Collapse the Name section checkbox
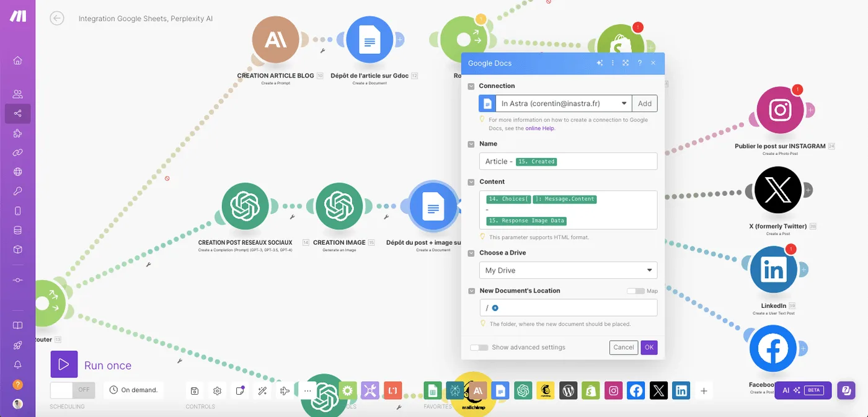Viewport: 868px width, 417px height. 471,144
